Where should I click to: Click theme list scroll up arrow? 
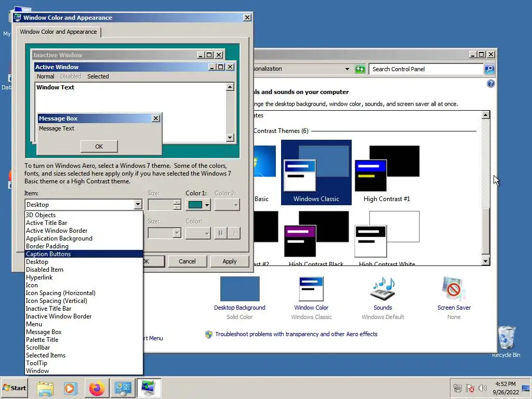pyautogui.click(x=486, y=115)
